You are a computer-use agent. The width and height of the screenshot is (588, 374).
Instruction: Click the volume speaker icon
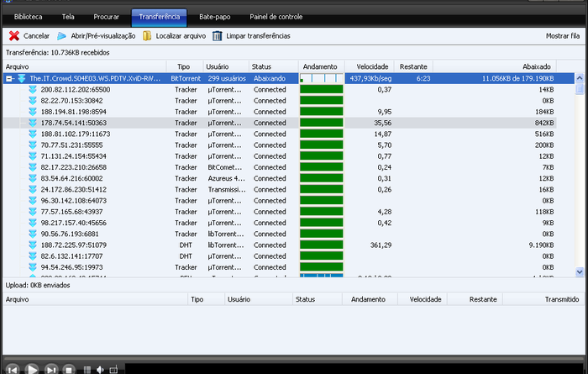(x=99, y=369)
